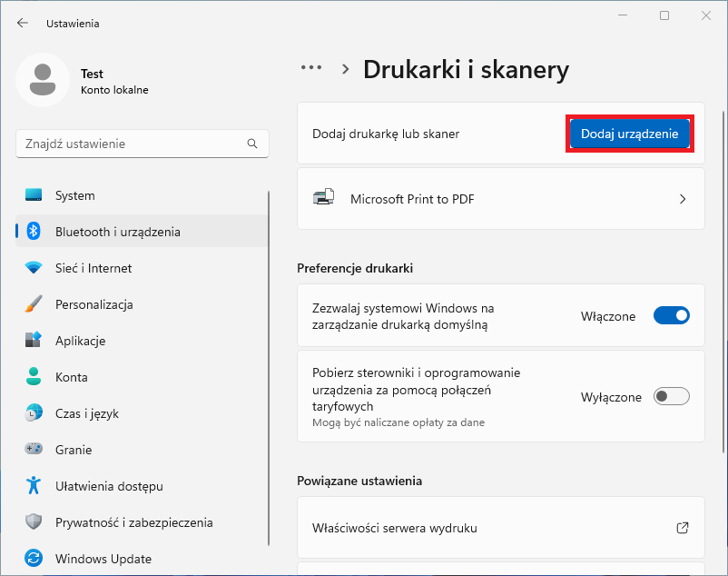The height and width of the screenshot is (576, 728).
Task: Open Właściwości serwera wydruku
Action: tap(500, 528)
